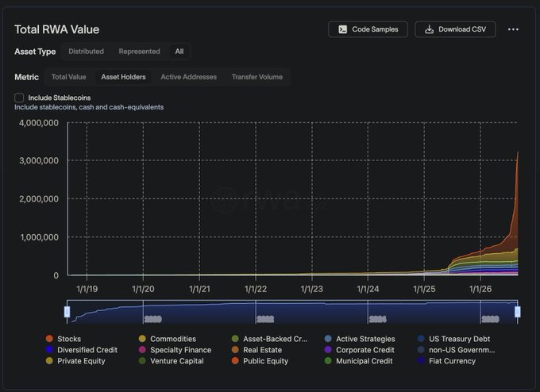Click the left handle of the range slider
This screenshot has width=540, height=392.
point(67,312)
